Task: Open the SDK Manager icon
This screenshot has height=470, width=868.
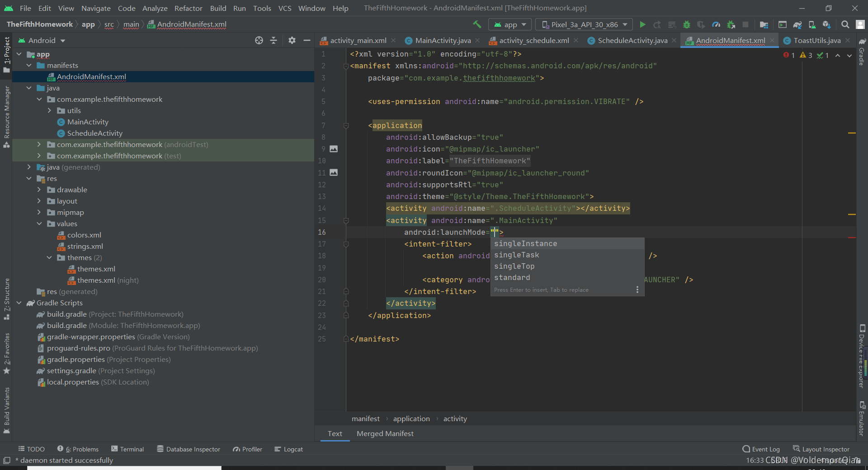Action: (826, 24)
